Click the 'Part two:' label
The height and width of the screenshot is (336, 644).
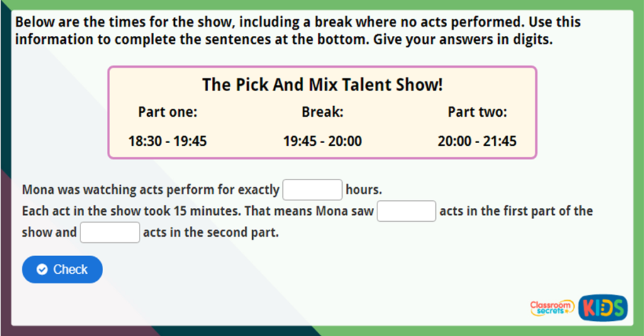tap(477, 112)
